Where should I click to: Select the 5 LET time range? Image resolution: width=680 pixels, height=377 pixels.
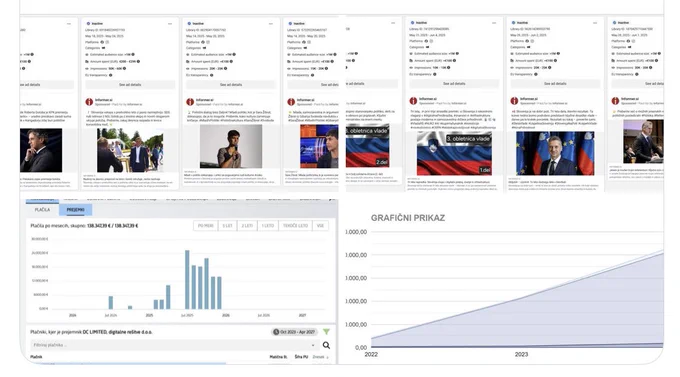227,226
